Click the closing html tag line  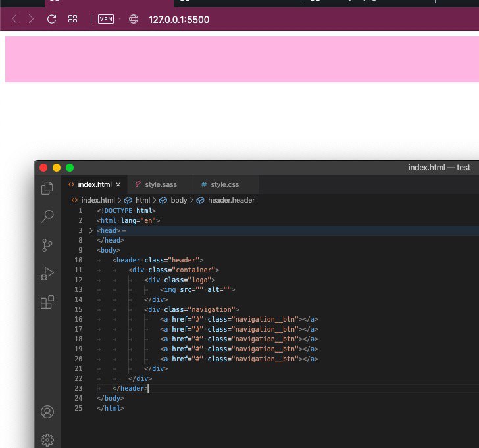click(x=111, y=408)
